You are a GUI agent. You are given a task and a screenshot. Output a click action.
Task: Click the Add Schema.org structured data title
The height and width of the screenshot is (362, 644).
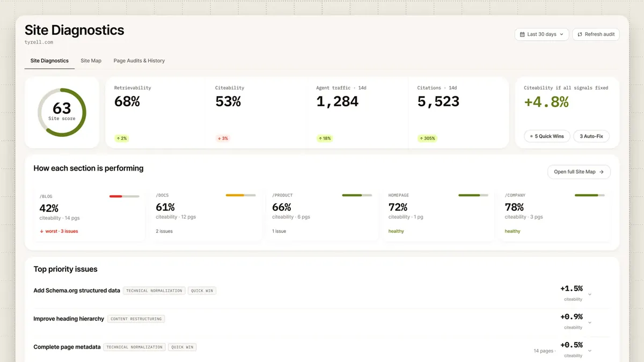(x=77, y=291)
